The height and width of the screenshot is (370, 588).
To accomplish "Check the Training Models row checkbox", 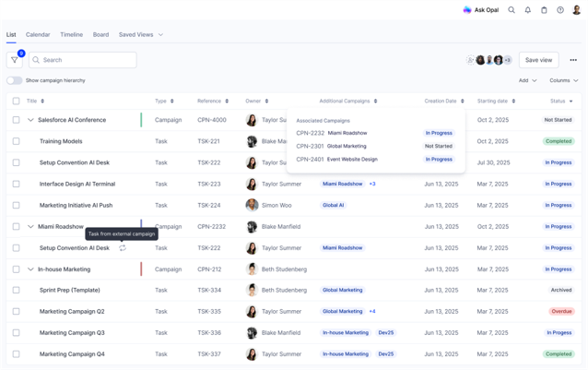I will point(16,141).
